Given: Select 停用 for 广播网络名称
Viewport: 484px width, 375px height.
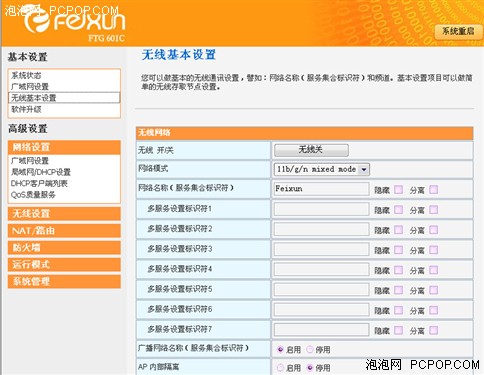Looking at the screenshot, I should tap(310, 349).
